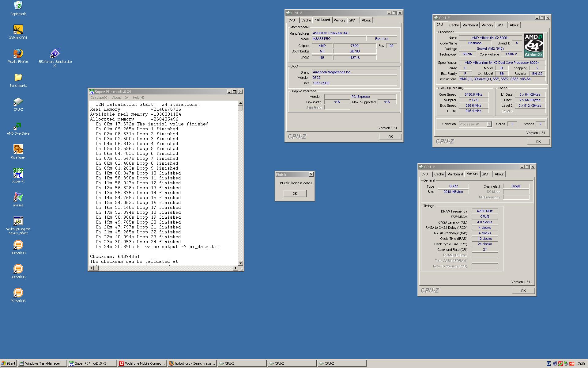The width and height of the screenshot is (588, 368).
Task: Click Super PI horizontal scrollbar right arrow
Action: (x=236, y=268)
